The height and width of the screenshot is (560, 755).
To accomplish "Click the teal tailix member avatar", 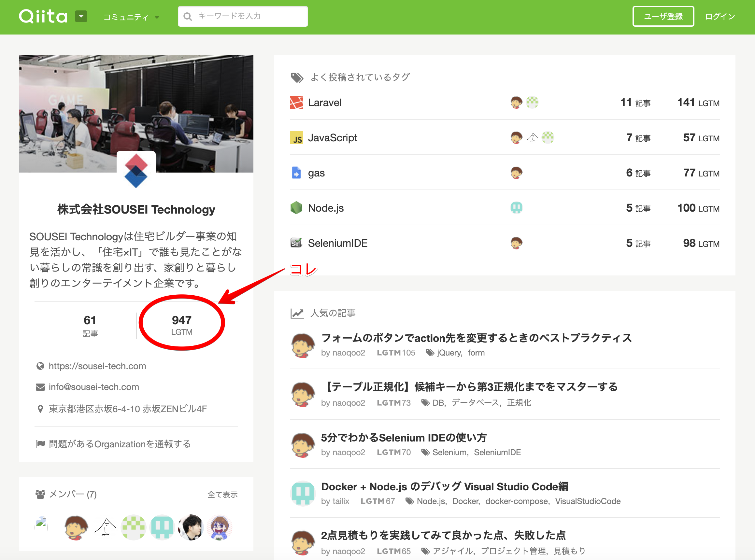I will coord(162,527).
